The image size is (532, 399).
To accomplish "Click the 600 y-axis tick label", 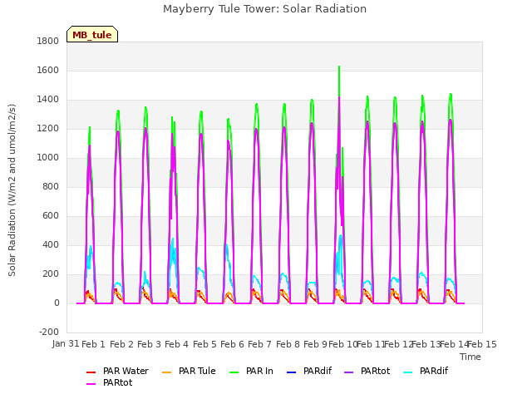I will click(x=51, y=216).
